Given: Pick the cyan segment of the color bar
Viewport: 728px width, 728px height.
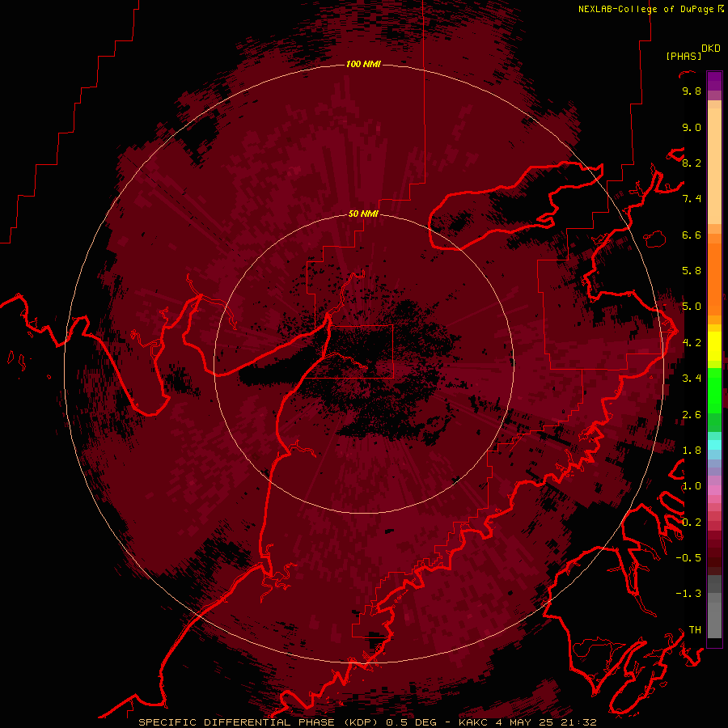Looking at the screenshot, I should coord(714,444).
